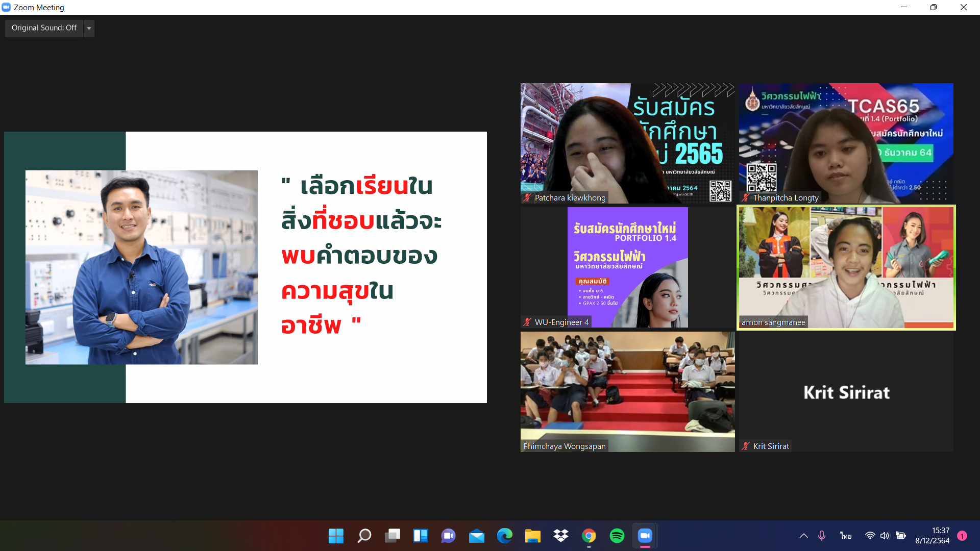Switch the Thai input language indicator
Viewport: 980px width, 551px height.
click(x=846, y=536)
